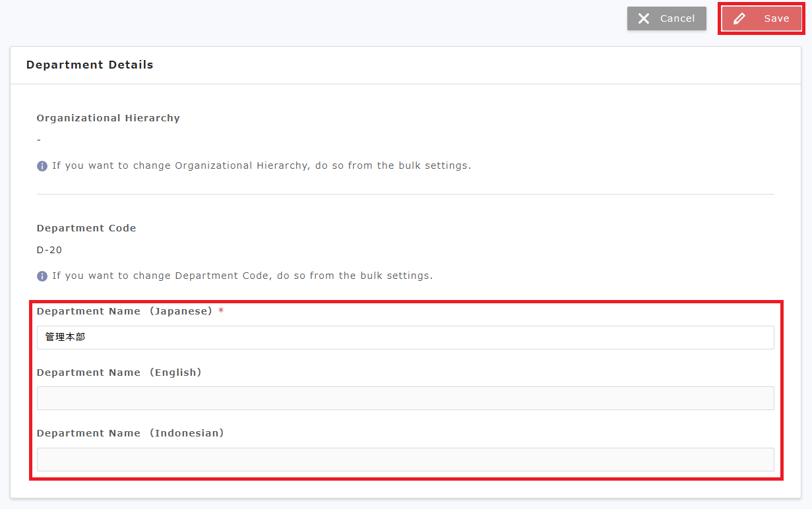Click the dash value under Organizational Hierarchy

pyautogui.click(x=39, y=140)
